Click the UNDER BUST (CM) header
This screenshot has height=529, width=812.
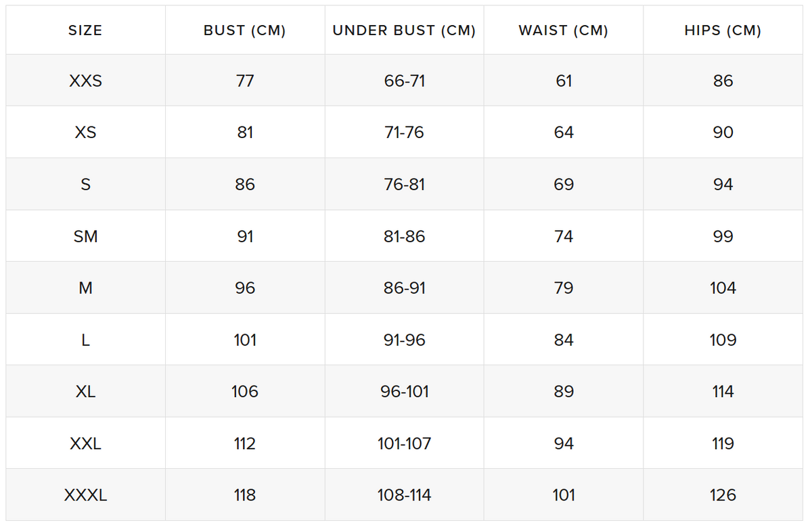(404, 30)
